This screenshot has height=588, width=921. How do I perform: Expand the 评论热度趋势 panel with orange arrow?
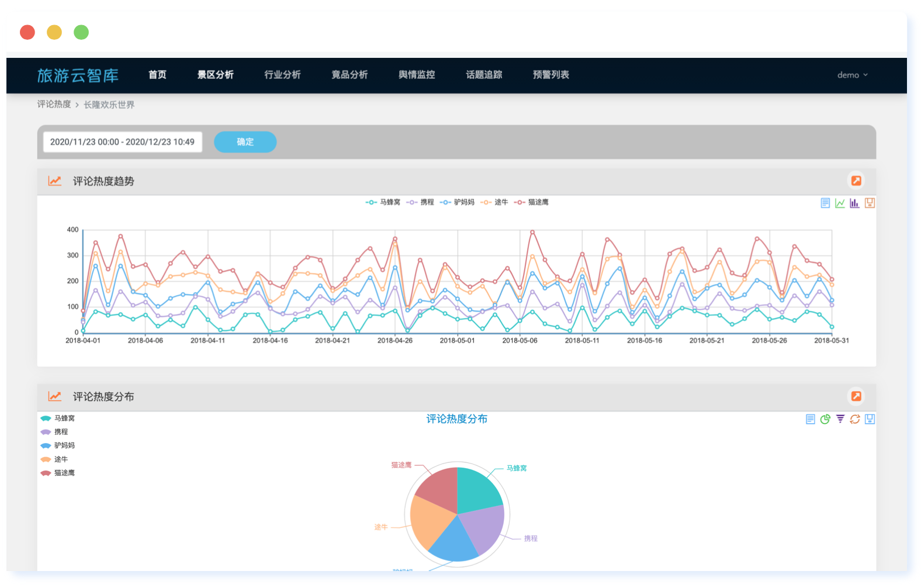click(x=856, y=181)
